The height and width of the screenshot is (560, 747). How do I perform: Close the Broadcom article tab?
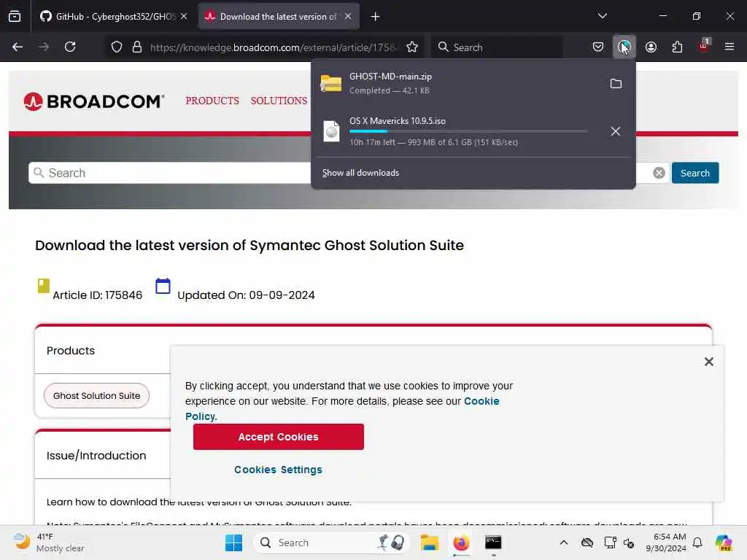click(348, 16)
